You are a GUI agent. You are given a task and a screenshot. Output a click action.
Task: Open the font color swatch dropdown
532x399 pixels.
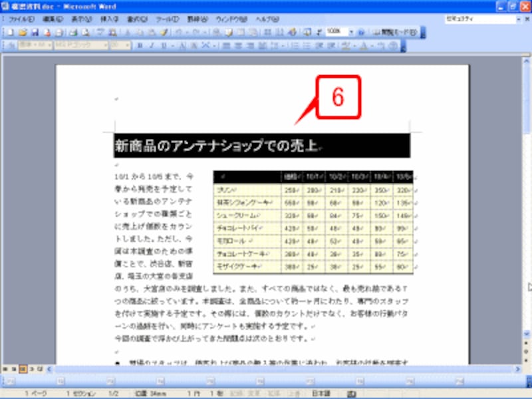pyautogui.click(x=370, y=45)
